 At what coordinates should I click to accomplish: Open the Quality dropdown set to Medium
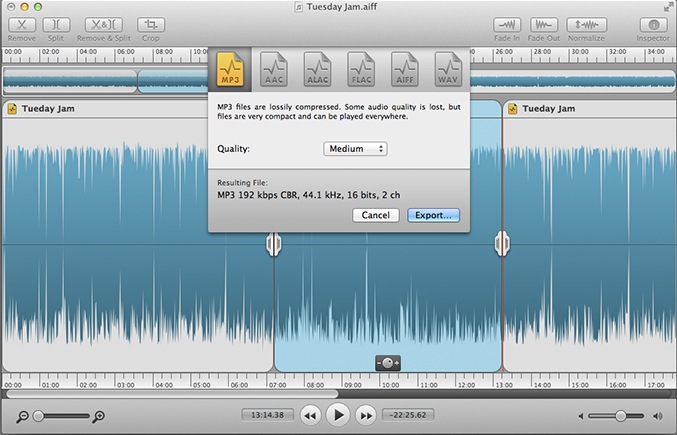coord(355,149)
